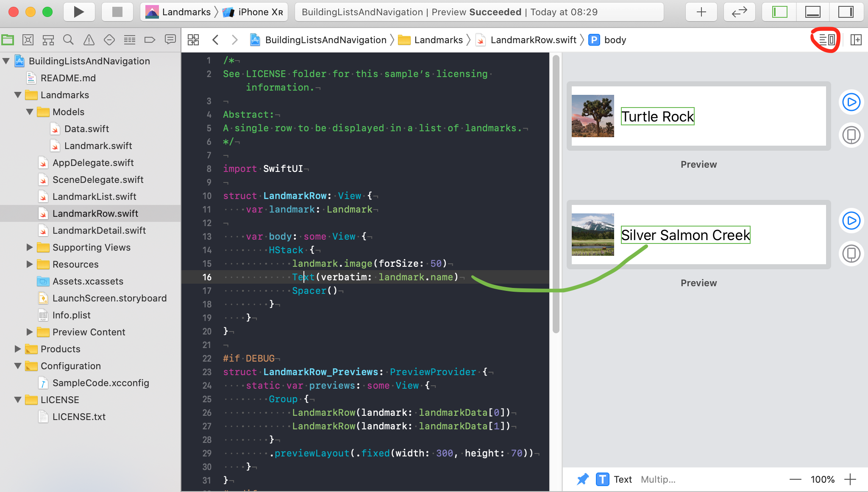Toggle the right inspectors panel
The image size is (868, 492).
[x=846, y=12]
